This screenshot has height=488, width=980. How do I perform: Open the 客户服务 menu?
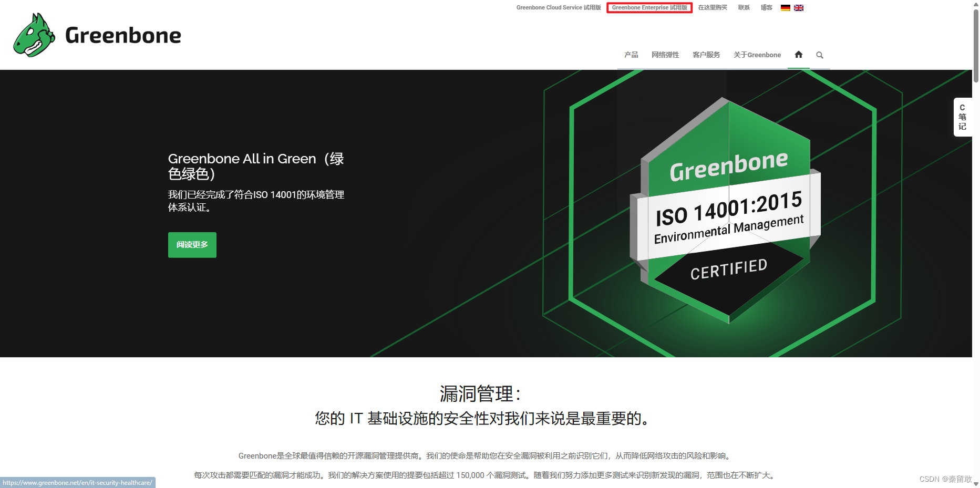[x=706, y=55]
